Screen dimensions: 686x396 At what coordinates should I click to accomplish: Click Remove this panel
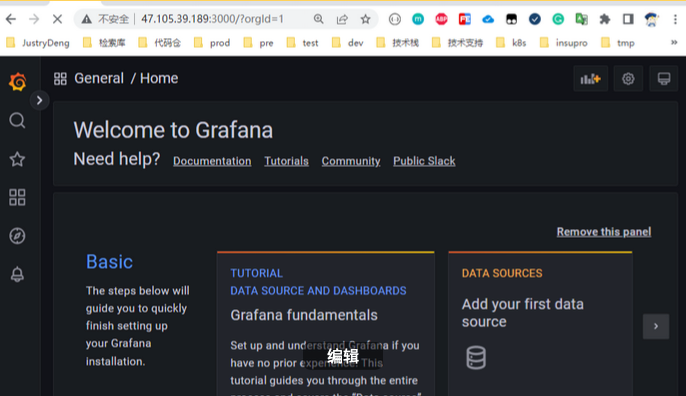(x=604, y=232)
